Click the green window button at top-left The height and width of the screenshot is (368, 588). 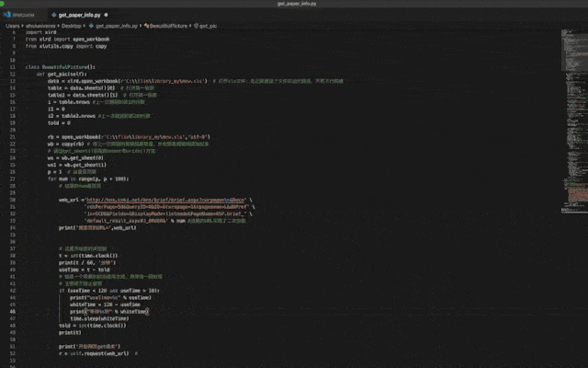pos(1,3)
